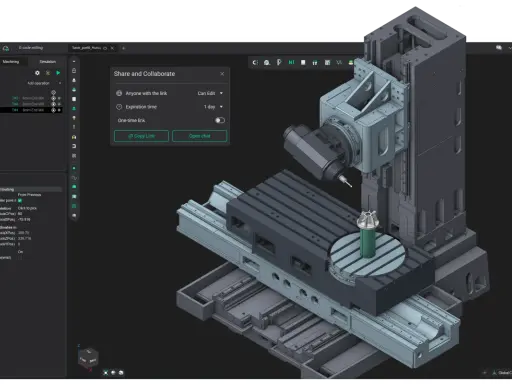Select the highlighted third operation row
The height and width of the screenshot is (384, 512).
[x=31, y=110]
